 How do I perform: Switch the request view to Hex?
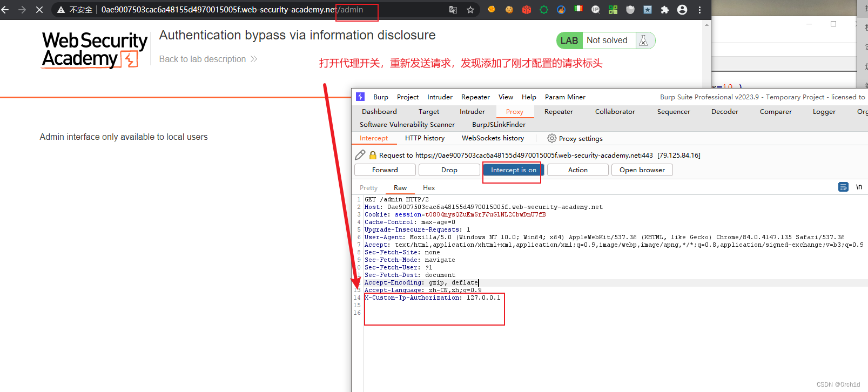coord(429,188)
